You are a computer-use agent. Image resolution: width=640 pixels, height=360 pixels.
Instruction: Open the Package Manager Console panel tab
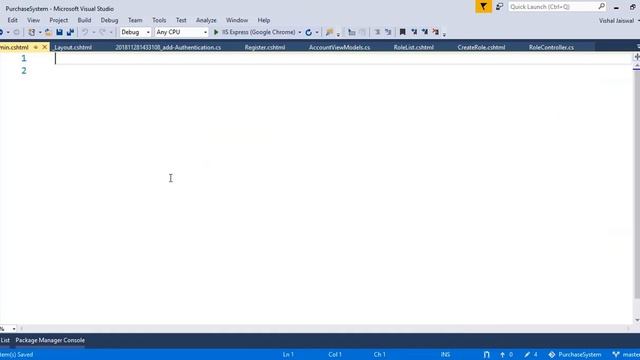(x=50, y=340)
